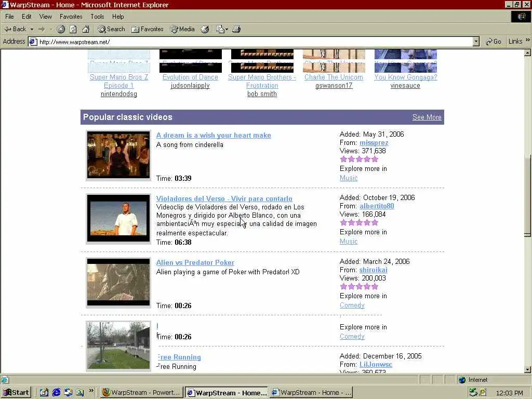Open the Edit menu
This screenshot has width=532, height=399.
26,17
